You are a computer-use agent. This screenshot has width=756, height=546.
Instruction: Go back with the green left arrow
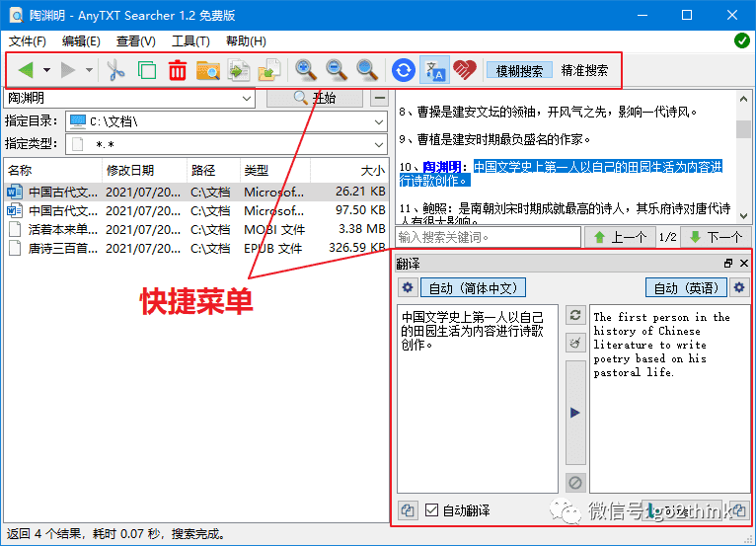26,70
